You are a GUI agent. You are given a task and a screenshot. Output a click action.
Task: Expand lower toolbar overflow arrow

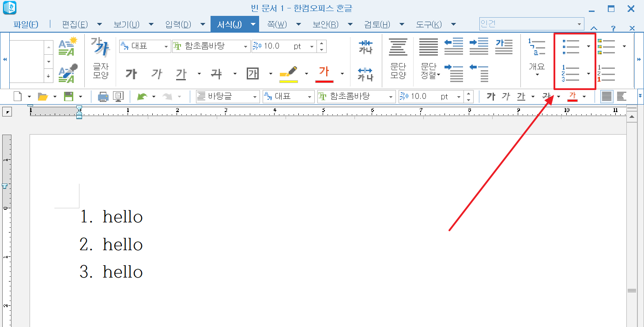(640, 96)
